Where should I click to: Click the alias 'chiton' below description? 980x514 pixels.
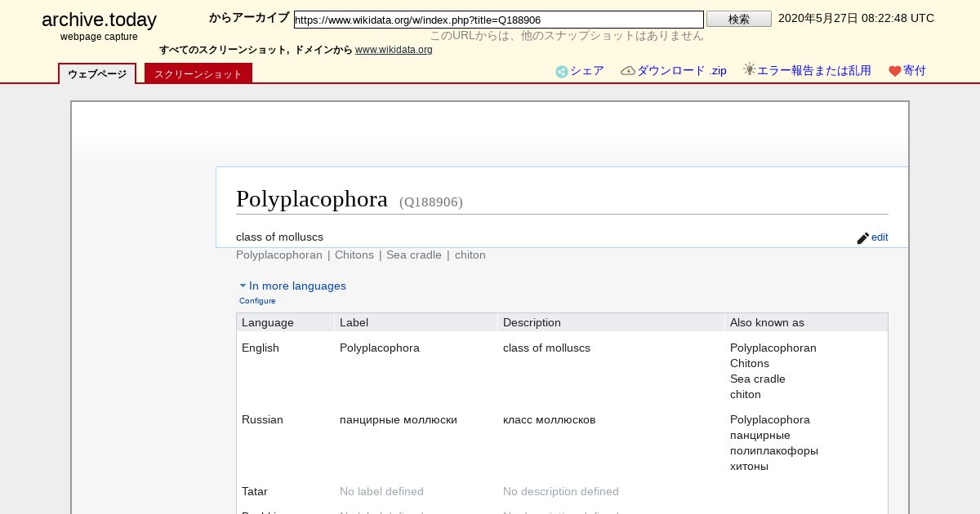(x=470, y=255)
